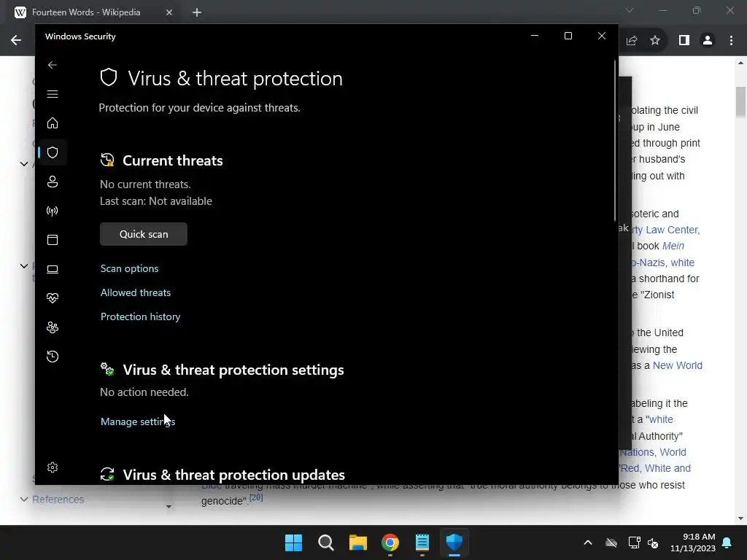The image size is (747, 560).
Task: Collapse the References section in Wikipedia sidebar
Action: (x=24, y=499)
